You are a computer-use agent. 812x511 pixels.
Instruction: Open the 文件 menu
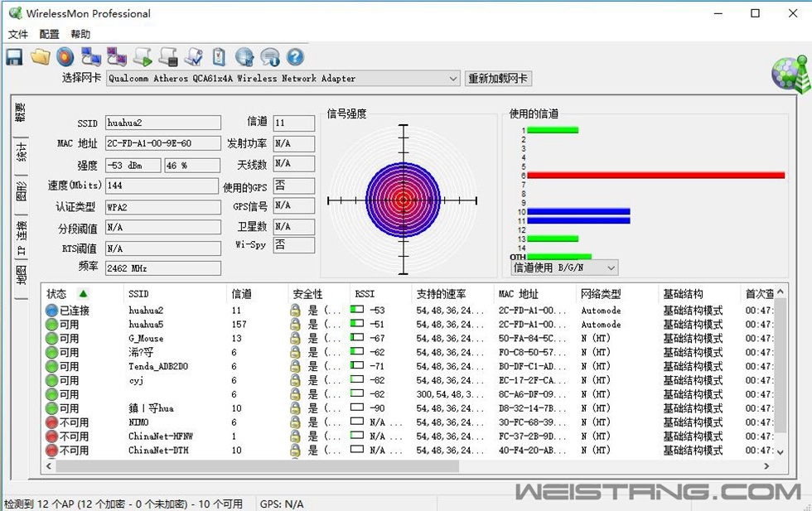click(18, 35)
